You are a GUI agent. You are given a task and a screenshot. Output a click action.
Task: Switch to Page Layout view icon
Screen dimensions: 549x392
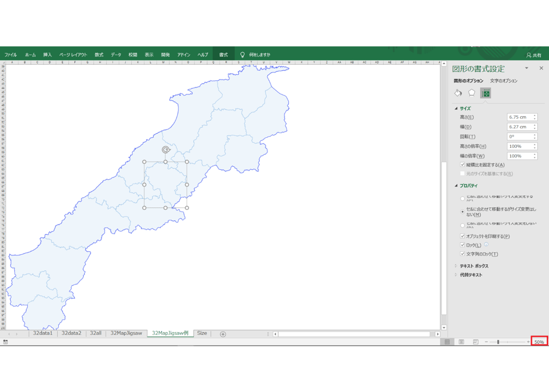462,342
